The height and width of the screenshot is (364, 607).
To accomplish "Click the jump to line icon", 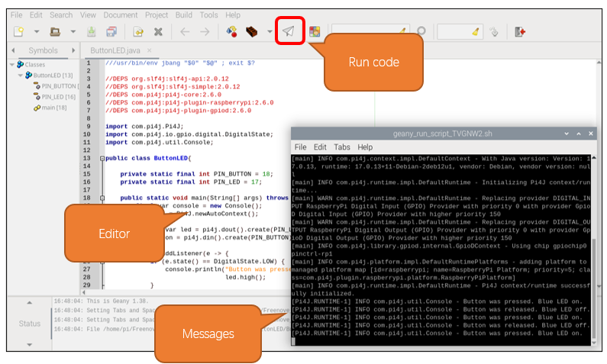I will [x=494, y=31].
